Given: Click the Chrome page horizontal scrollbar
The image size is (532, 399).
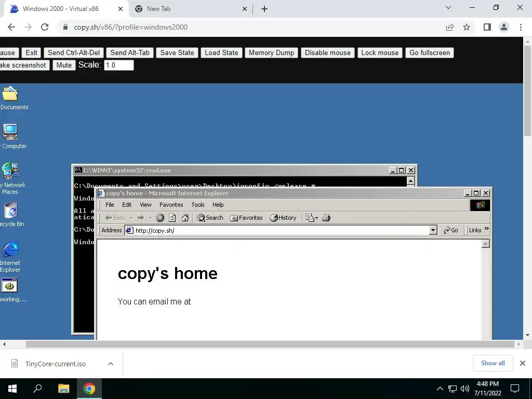Looking at the screenshot, I should [270, 344].
